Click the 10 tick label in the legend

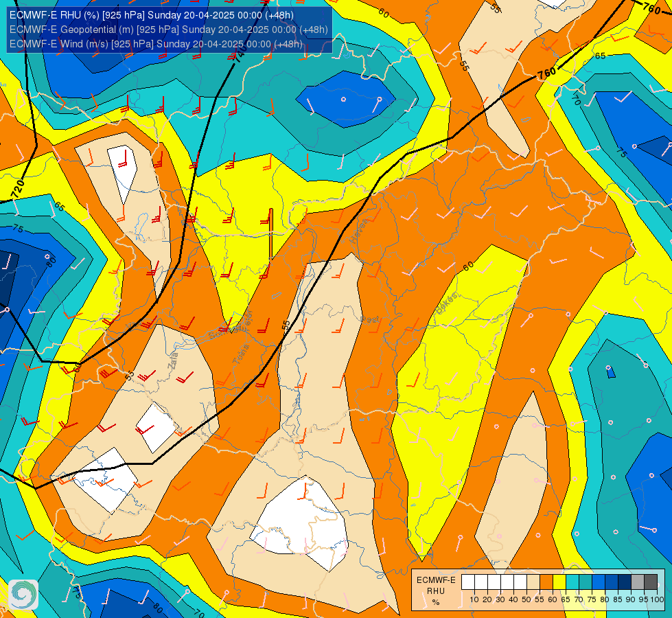pyautogui.click(x=474, y=599)
